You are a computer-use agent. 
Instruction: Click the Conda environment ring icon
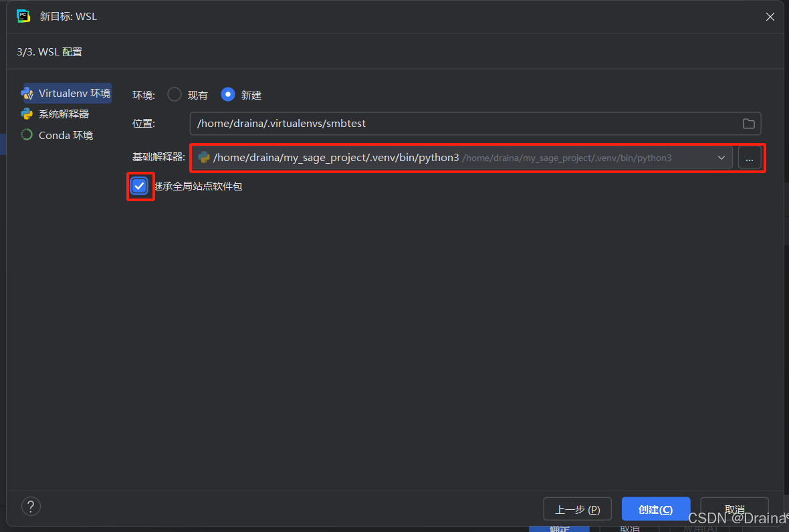(27, 135)
